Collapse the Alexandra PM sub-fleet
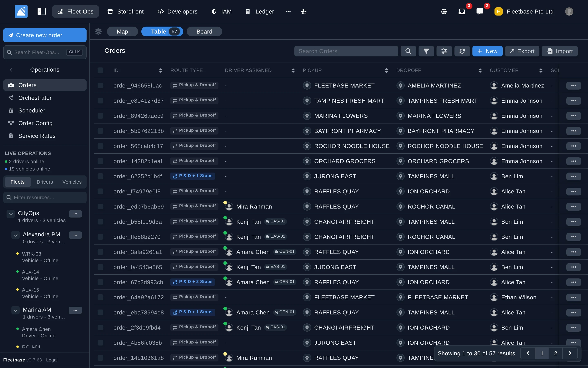 pos(16,235)
